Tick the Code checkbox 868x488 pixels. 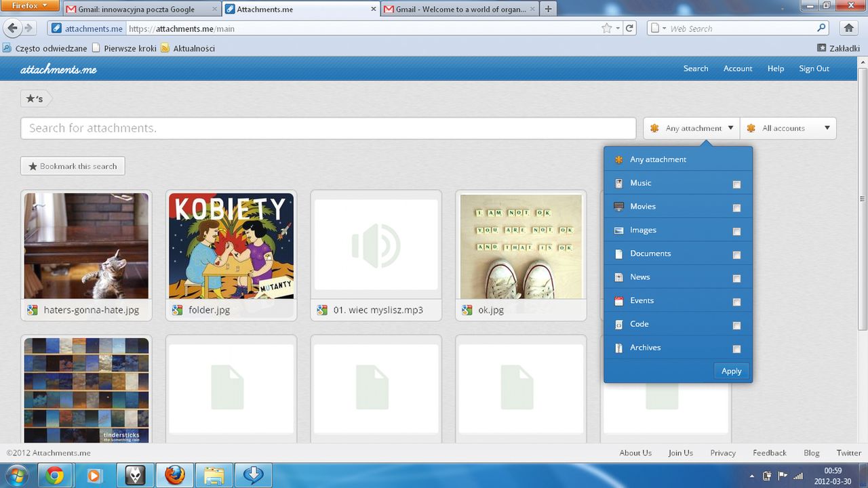tap(736, 325)
